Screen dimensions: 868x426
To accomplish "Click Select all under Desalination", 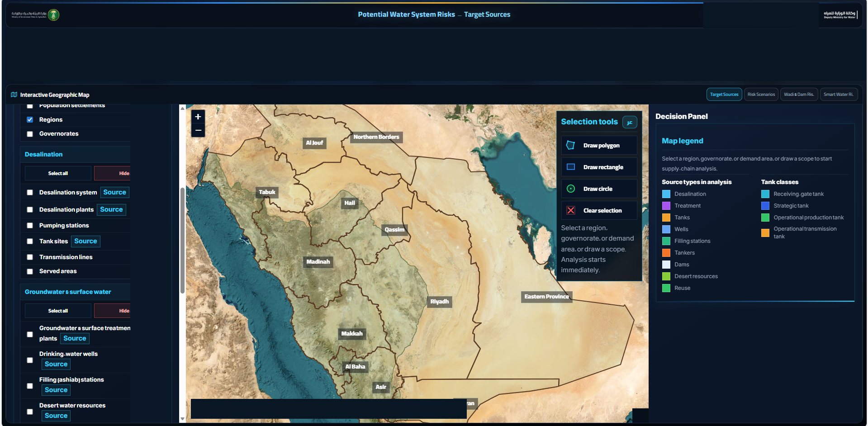I will point(58,173).
